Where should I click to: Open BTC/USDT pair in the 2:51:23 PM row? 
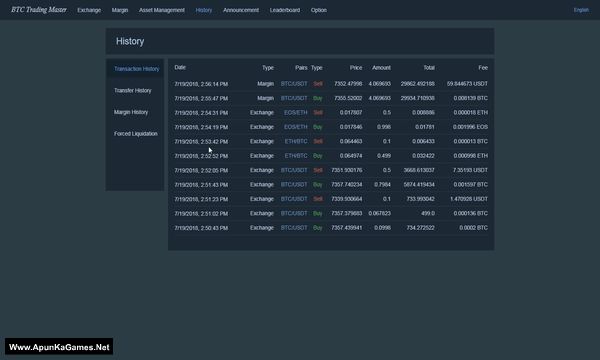294,199
